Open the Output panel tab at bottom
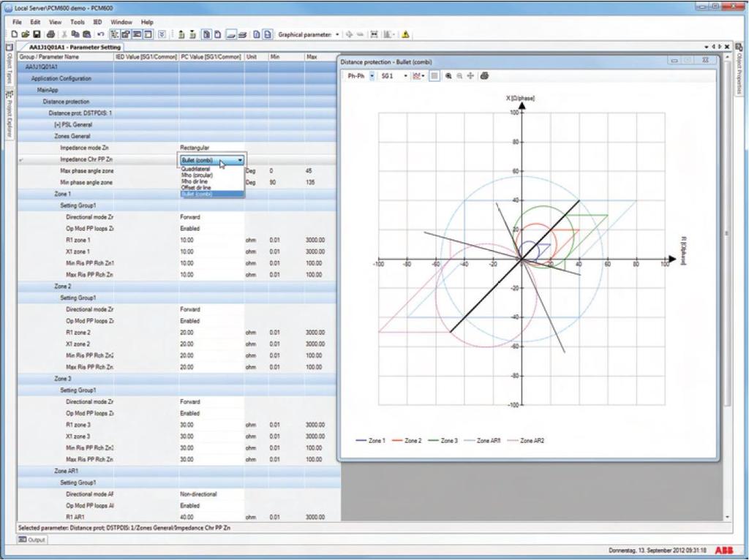The width and height of the screenshot is (749, 560). [x=31, y=540]
